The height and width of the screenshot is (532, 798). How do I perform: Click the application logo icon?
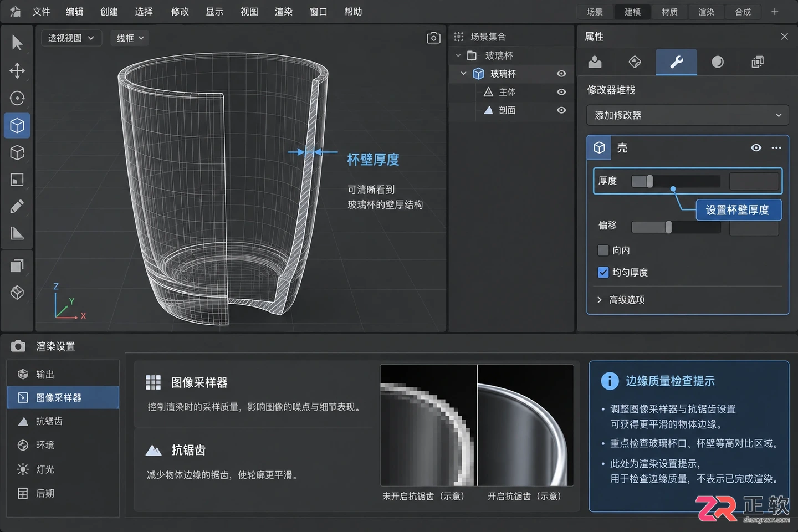click(x=15, y=12)
